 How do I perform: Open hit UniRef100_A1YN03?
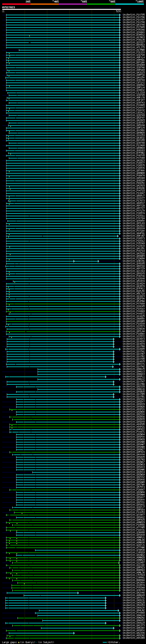click(133, 37)
